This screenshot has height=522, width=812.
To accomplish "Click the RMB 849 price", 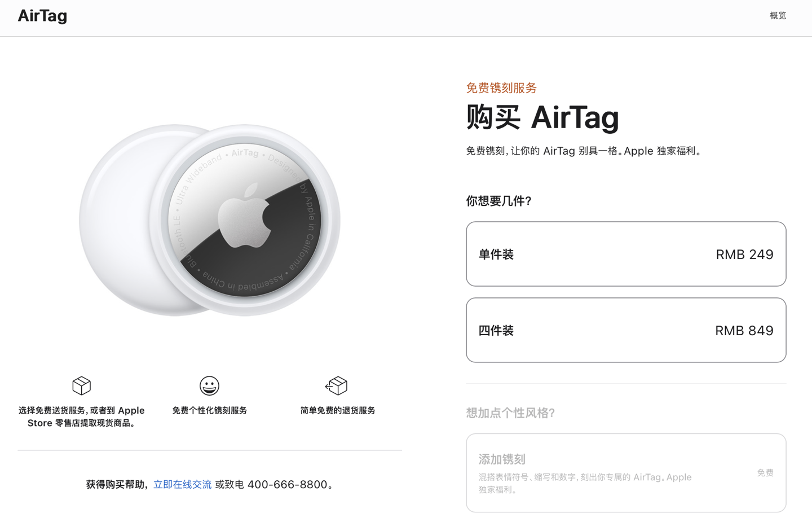I will tap(744, 331).
